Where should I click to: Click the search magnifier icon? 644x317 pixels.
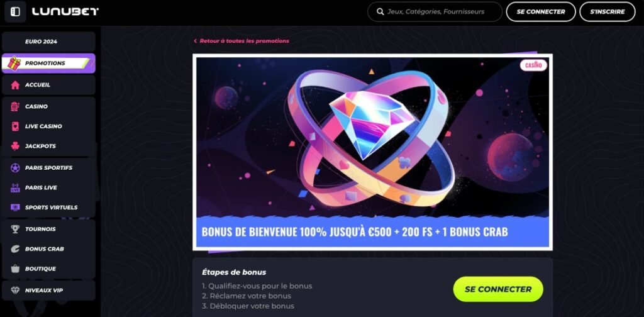click(x=380, y=12)
